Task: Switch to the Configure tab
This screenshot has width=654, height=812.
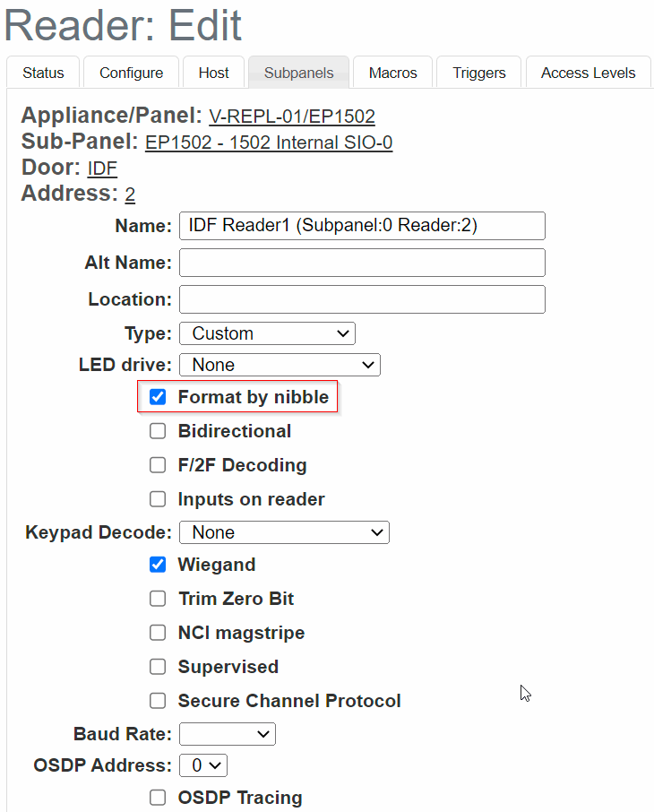Action: 131,73
